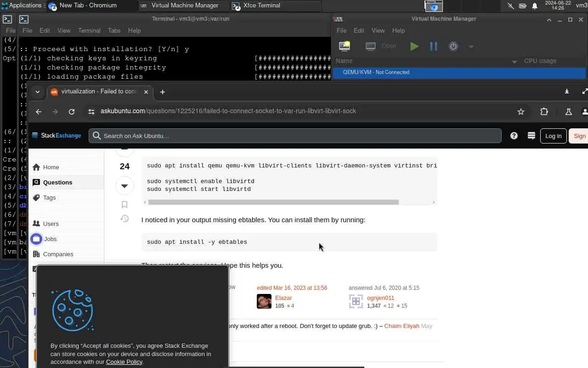Go back with browser back arrow
The width and height of the screenshot is (588, 368).
coord(39,112)
